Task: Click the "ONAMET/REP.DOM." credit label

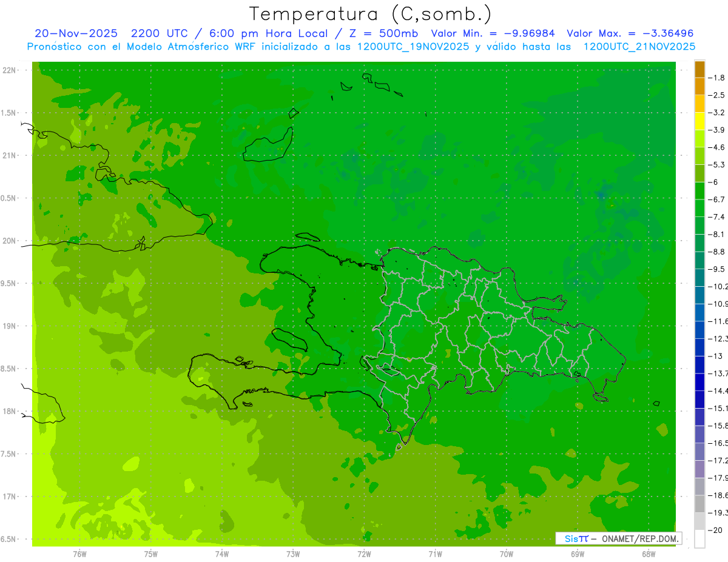Action: point(639,538)
